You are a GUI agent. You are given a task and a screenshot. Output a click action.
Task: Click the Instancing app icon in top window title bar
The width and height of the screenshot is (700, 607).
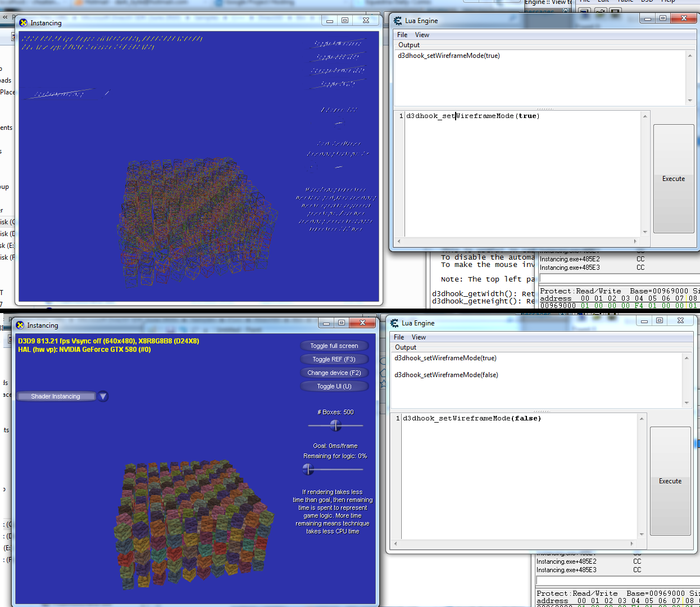pyautogui.click(x=22, y=22)
